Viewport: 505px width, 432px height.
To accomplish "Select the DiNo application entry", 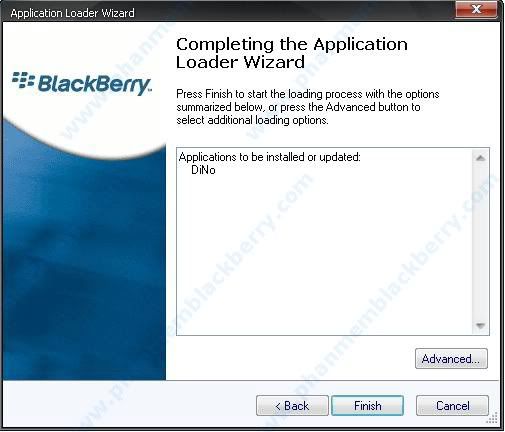I will 203,170.
